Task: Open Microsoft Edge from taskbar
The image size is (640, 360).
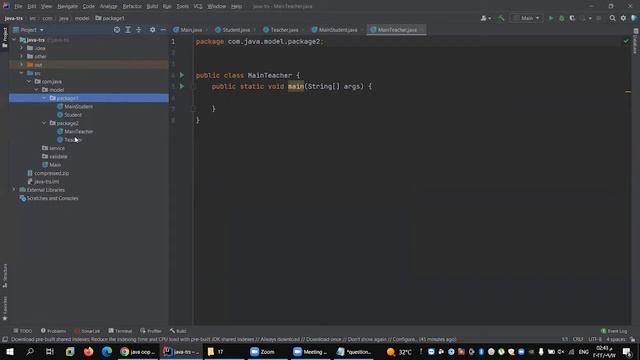Action: point(107,351)
